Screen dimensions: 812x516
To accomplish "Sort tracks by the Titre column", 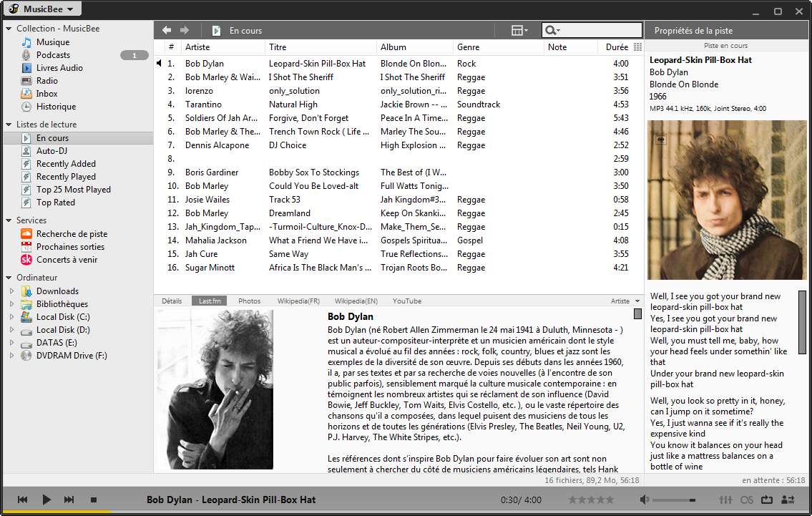I will (x=321, y=47).
